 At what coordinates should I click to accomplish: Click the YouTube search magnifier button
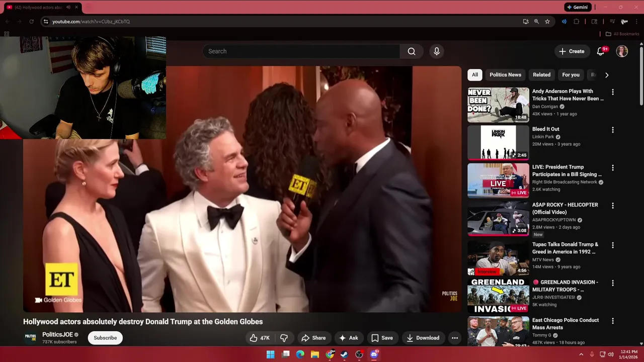412,51
